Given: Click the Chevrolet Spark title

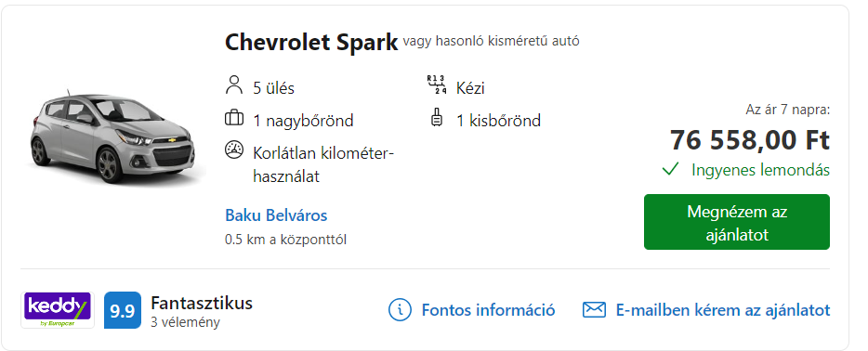Looking at the screenshot, I should 311,42.
